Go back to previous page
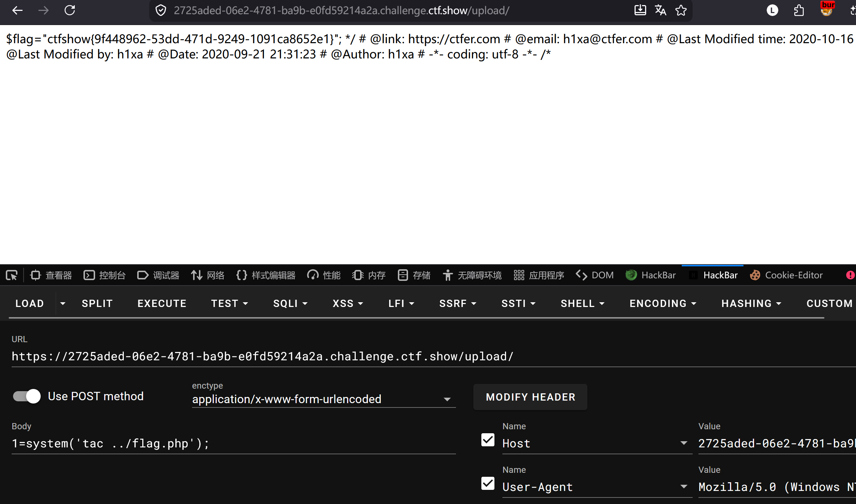 click(x=17, y=11)
